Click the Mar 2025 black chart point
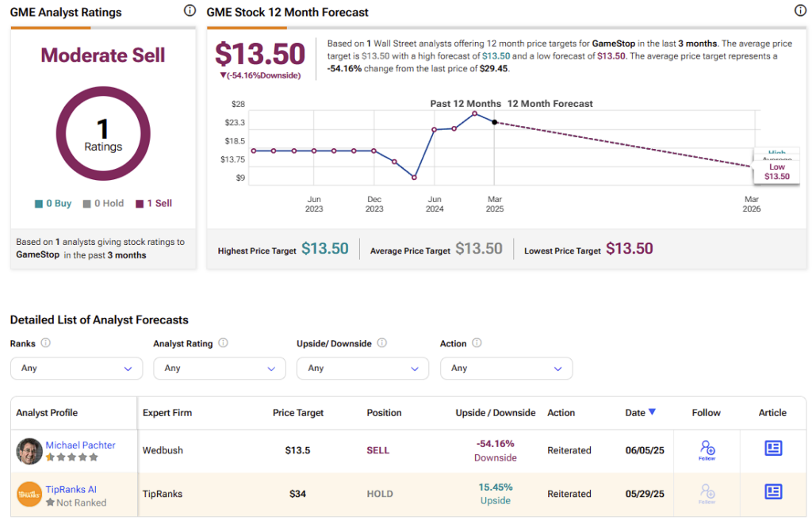The height and width of the screenshot is (520, 812). pyautogui.click(x=495, y=122)
